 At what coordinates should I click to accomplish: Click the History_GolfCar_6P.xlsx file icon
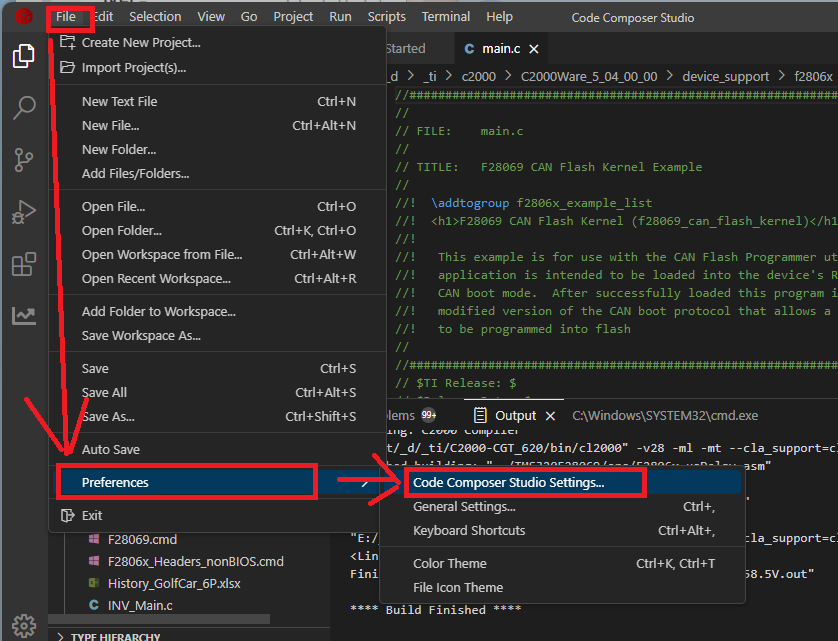pyautogui.click(x=94, y=583)
